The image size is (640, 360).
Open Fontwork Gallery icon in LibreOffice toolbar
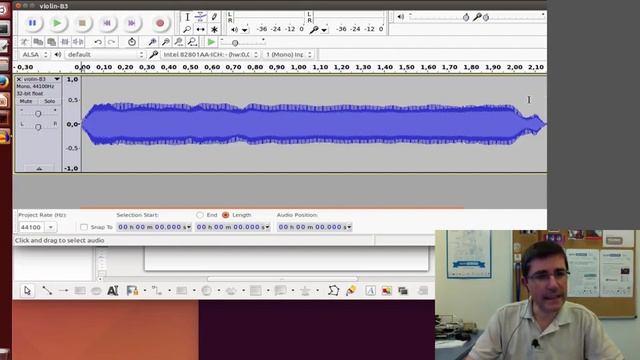(370, 291)
